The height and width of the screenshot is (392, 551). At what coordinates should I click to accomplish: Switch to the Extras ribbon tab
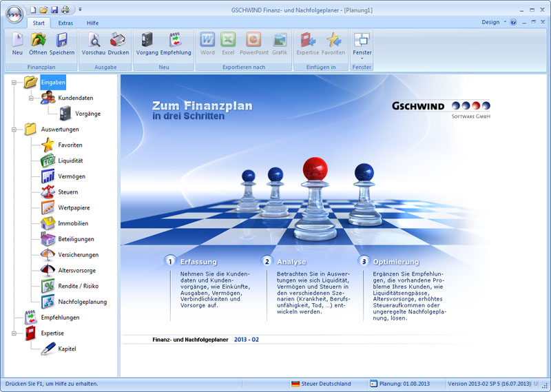pos(65,23)
